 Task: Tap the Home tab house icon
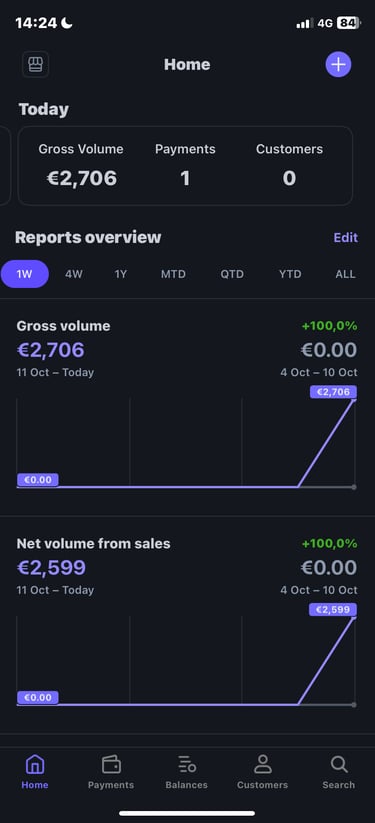pyautogui.click(x=35, y=764)
